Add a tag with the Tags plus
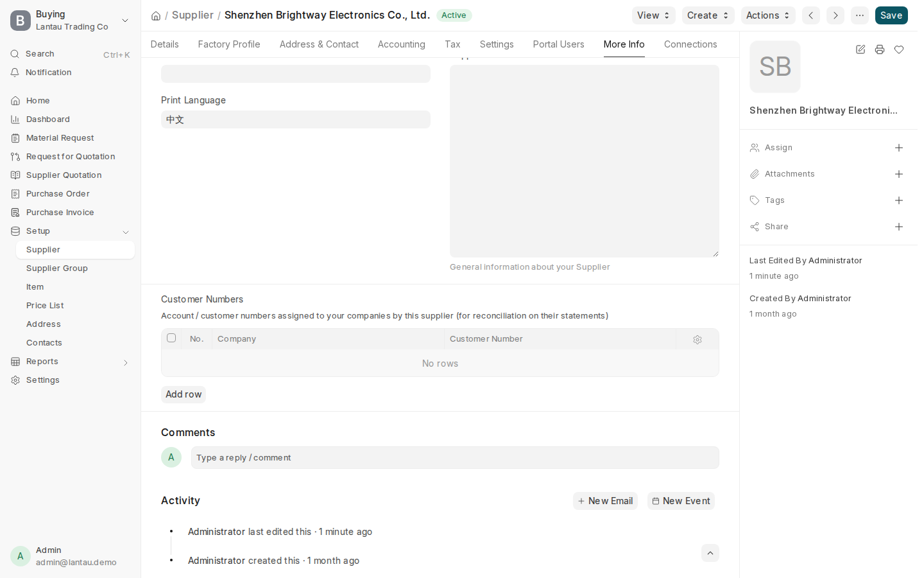 tap(899, 200)
